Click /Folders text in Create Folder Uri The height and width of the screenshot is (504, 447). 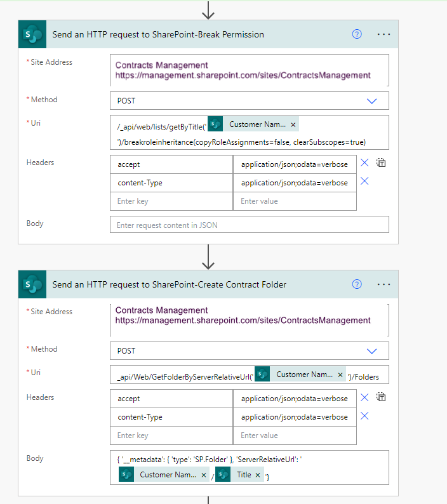pos(363,376)
